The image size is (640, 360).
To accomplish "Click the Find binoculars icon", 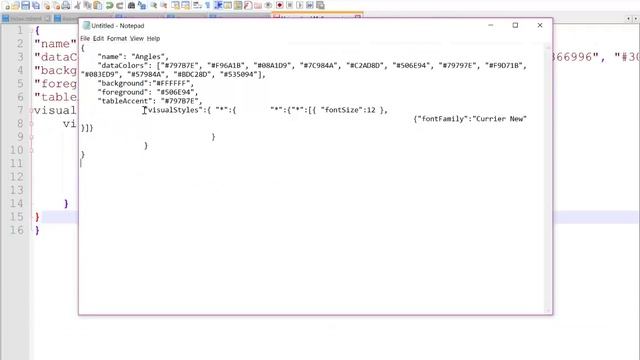I will (131, 5).
